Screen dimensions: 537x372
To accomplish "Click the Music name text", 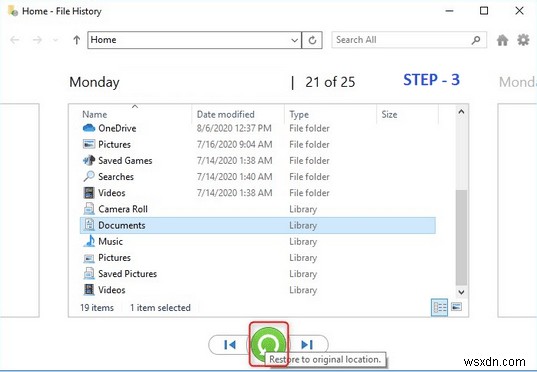I will pyautogui.click(x=110, y=241).
